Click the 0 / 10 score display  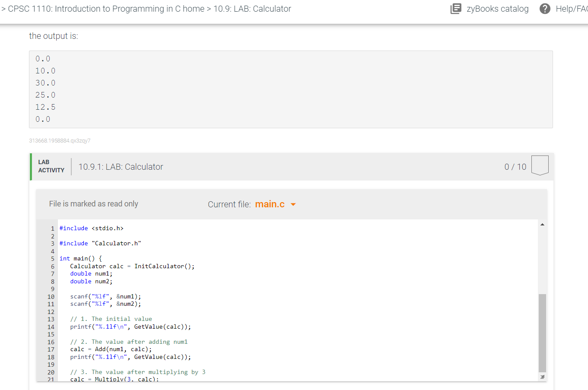(x=515, y=166)
